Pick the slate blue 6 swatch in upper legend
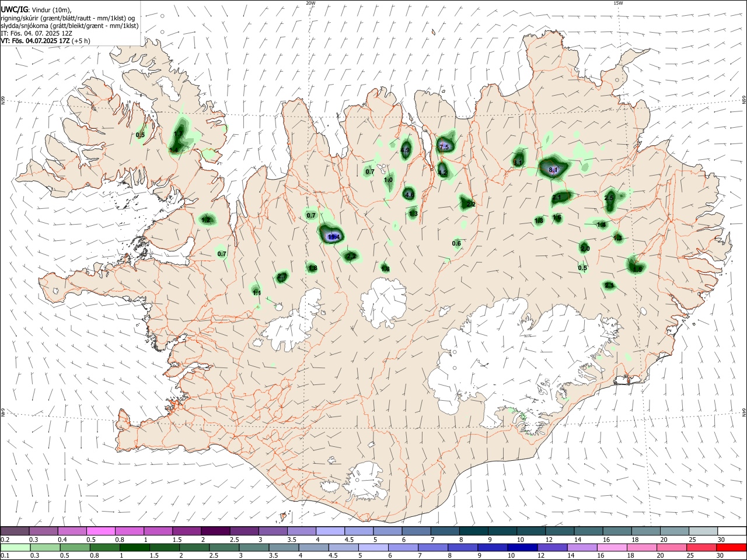747x560 pixels. 417,531
